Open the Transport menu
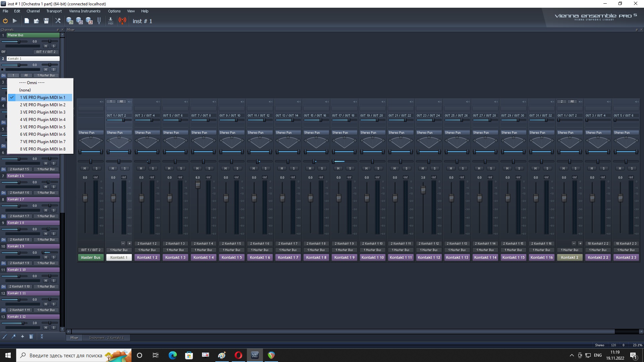644x362 pixels. 54,11
